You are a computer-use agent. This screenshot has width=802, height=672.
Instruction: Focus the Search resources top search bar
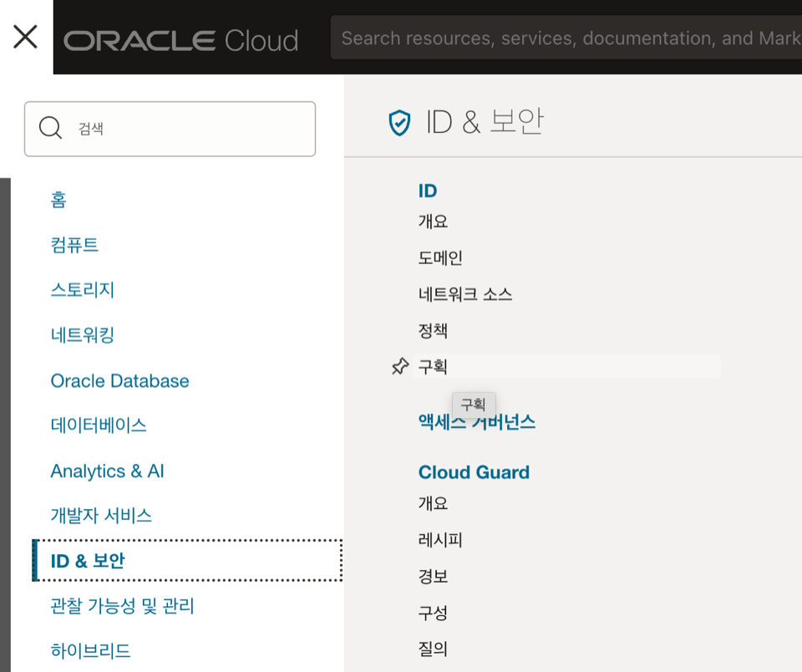(x=568, y=38)
